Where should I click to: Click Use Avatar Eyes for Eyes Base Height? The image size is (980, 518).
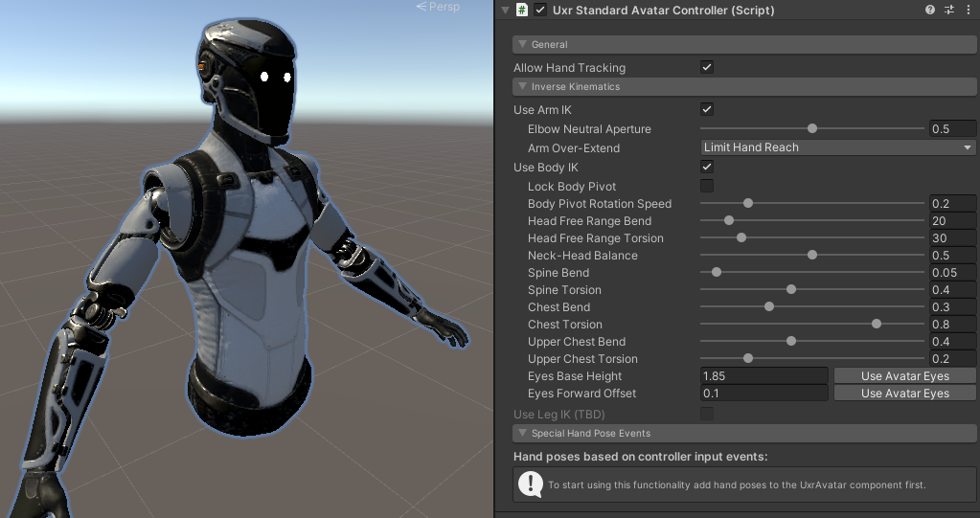905,375
